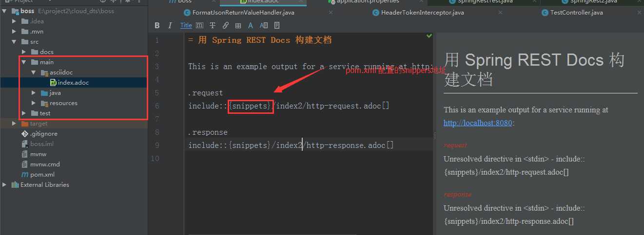Apply monospace formatting from the toolbar
The height and width of the screenshot is (235, 644).
point(199,25)
